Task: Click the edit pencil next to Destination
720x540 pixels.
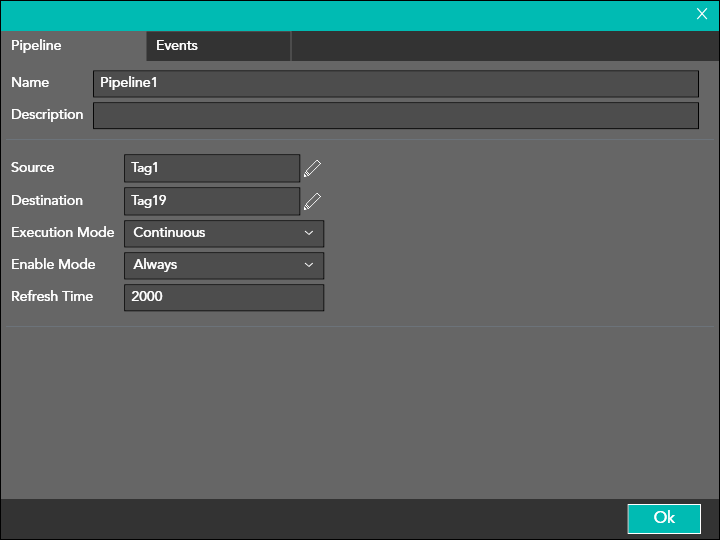Action: (x=313, y=201)
